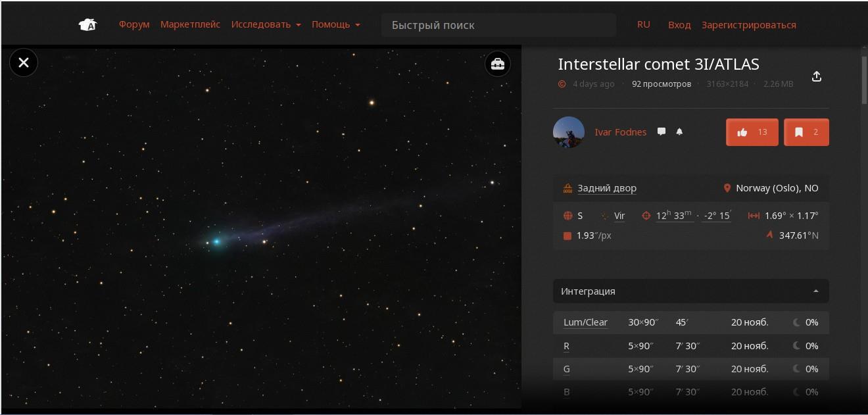This screenshot has width=868, height=415.
Task: Click Norway (Oslo), NO location text
Action: click(x=777, y=188)
